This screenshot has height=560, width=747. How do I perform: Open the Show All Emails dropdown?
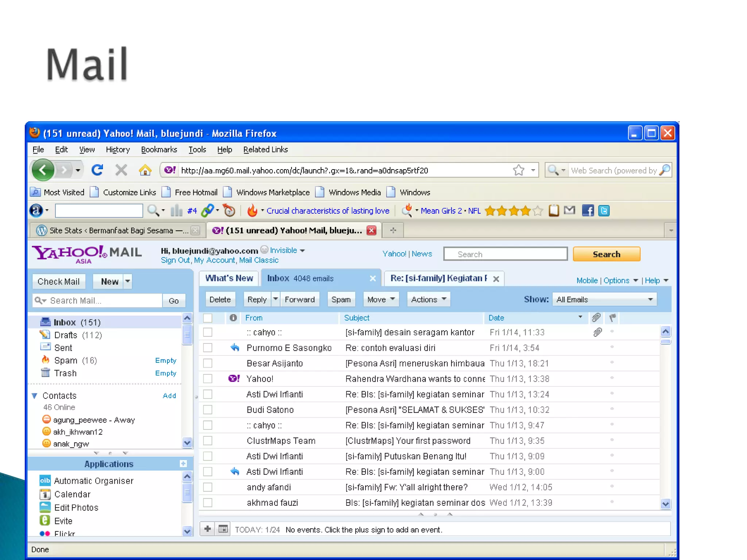pos(604,300)
